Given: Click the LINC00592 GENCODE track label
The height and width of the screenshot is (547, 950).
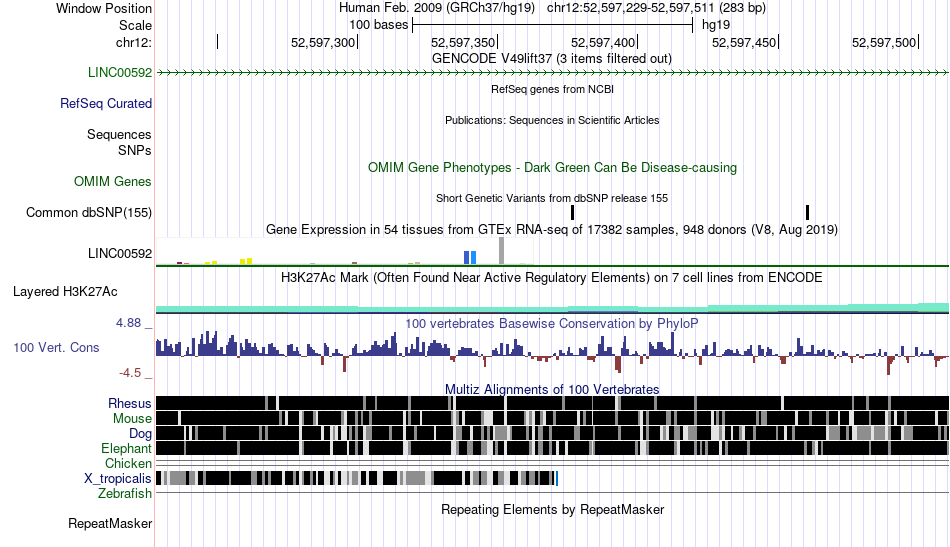Looking at the screenshot, I should click(x=119, y=73).
